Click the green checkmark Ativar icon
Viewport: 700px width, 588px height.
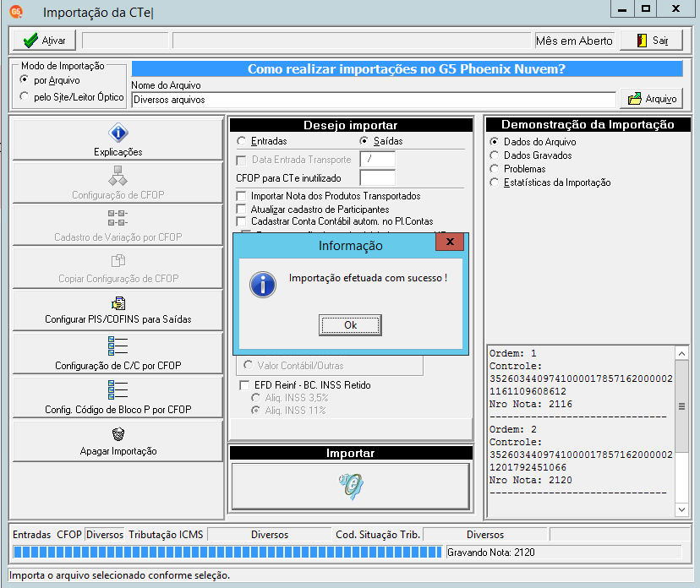[x=30, y=41]
